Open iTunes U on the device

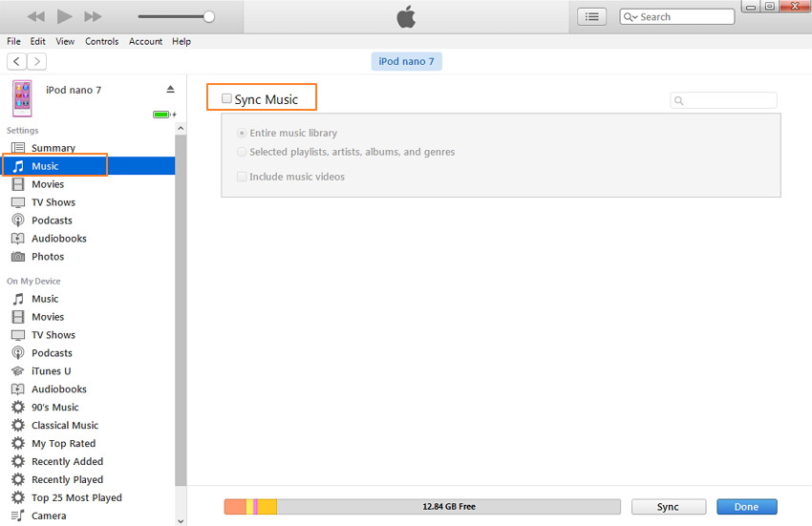[x=51, y=371]
